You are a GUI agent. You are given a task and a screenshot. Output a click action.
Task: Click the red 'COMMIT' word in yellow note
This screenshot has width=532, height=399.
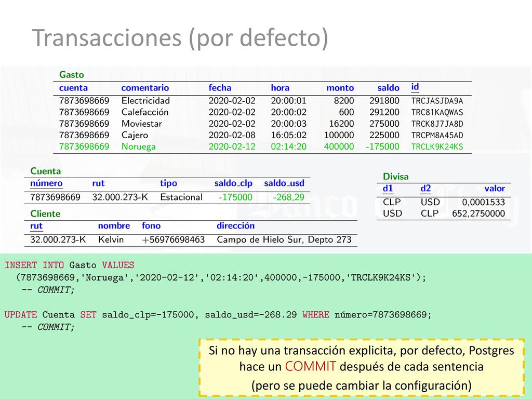click(x=311, y=367)
